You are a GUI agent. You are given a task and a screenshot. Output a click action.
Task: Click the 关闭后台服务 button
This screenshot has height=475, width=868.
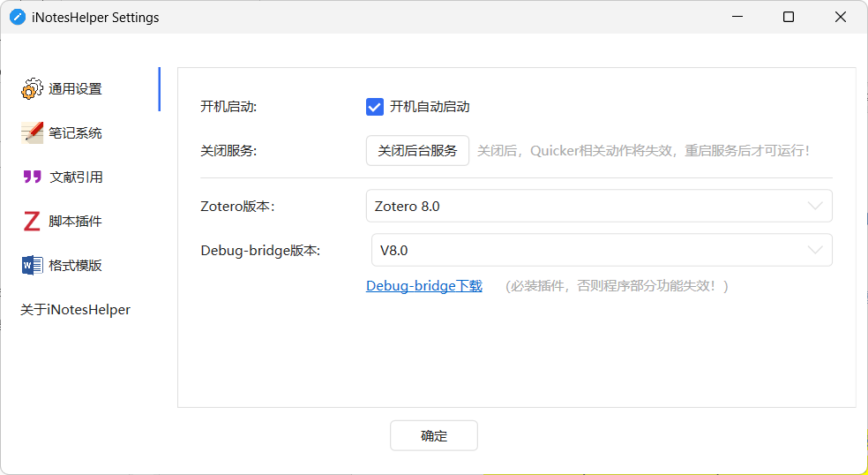tap(417, 151)
